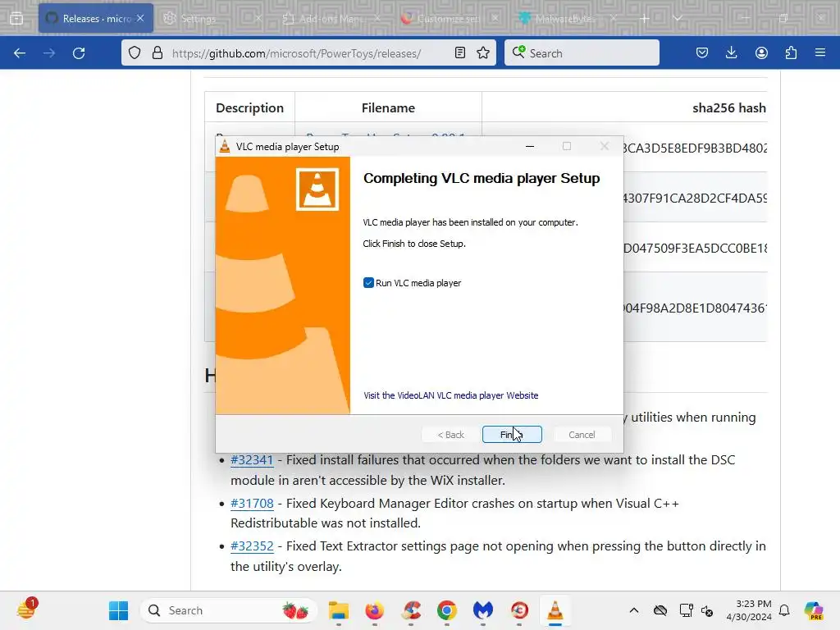Open the Firefox Downloads panel

click(x=731, y=53)
